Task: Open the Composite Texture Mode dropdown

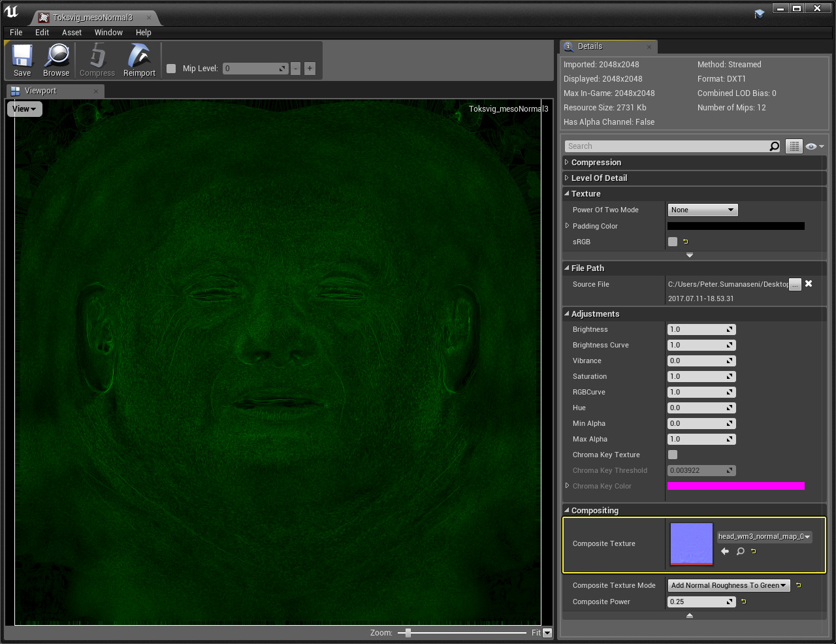Action: point(728,585)
